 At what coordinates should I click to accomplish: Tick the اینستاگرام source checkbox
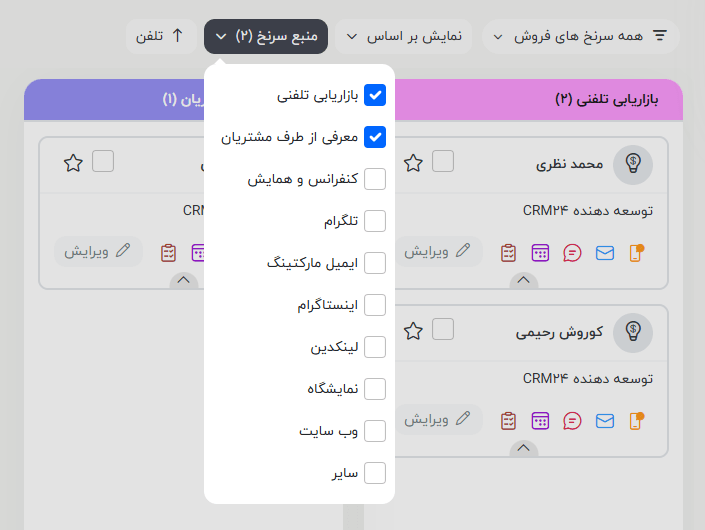coord(375,305)
